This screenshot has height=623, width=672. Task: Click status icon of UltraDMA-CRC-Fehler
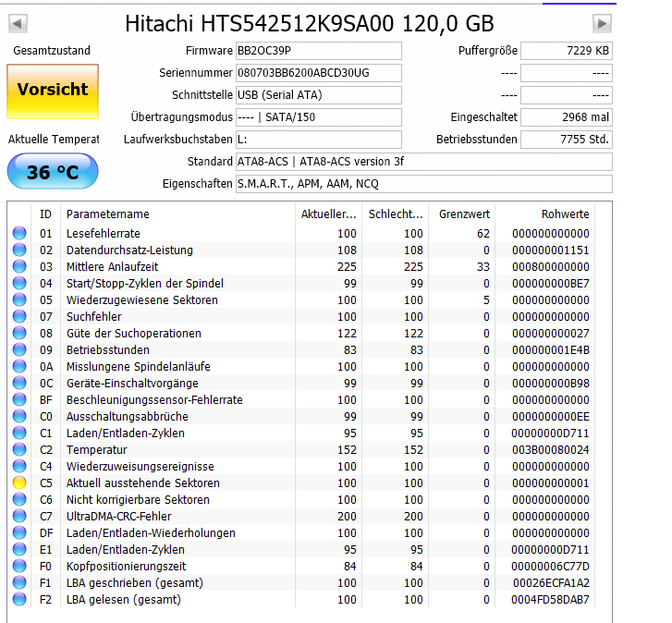pyautogui.click(x=19, y=517)
